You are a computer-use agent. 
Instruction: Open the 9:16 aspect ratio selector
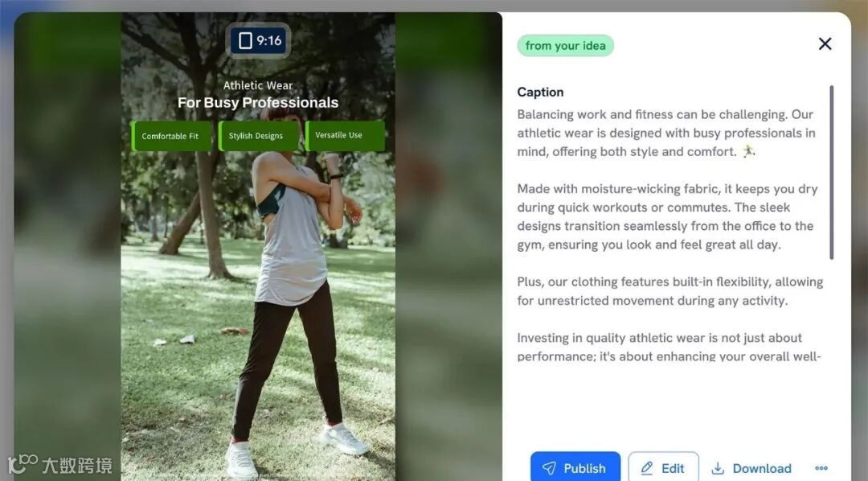(259, 40)
